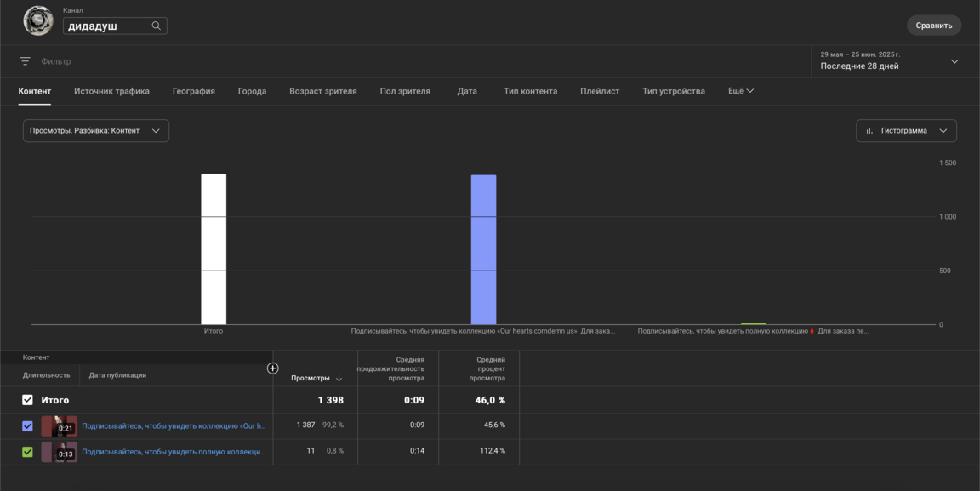Click the sort arrow beside Просмотры
This screenshot has width=980, height=491.
point(339,378)
